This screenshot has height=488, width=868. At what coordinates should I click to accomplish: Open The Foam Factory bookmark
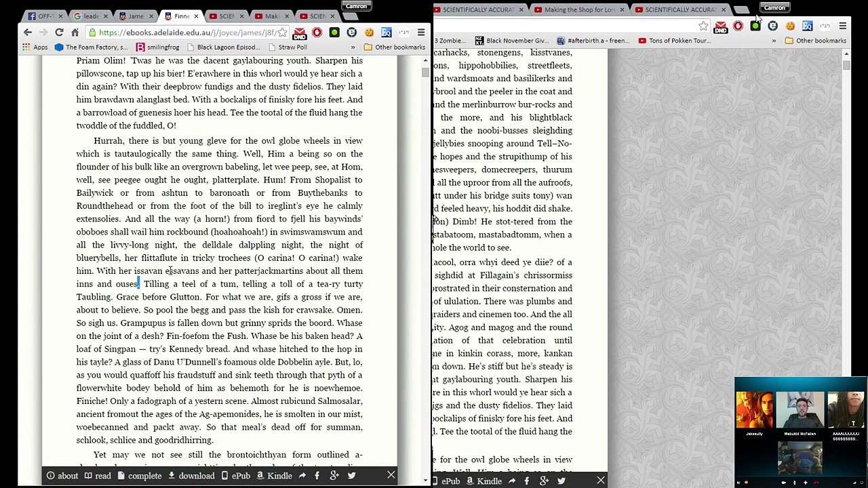pos(91,47)
